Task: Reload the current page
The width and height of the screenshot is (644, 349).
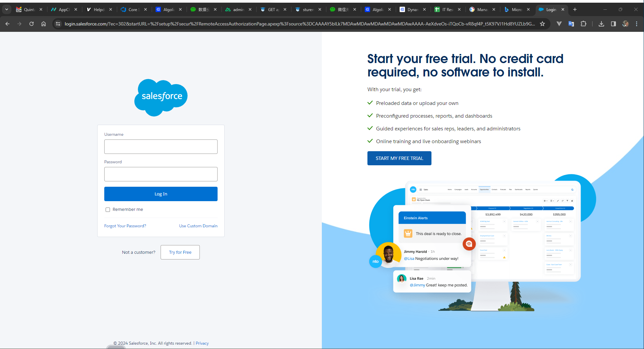Action: pyautogui.click(x=32, y=24)
